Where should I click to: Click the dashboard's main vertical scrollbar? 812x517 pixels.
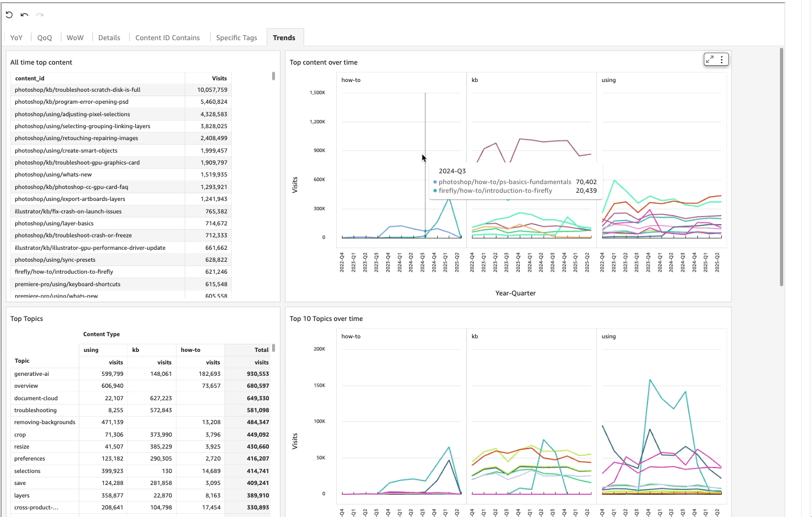(782, 167)
